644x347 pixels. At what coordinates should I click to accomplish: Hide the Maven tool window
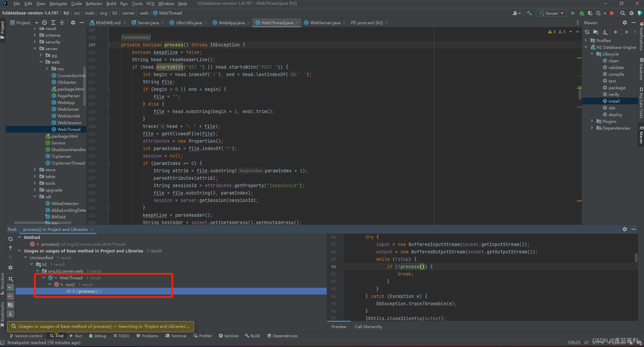tap(634, 23)
